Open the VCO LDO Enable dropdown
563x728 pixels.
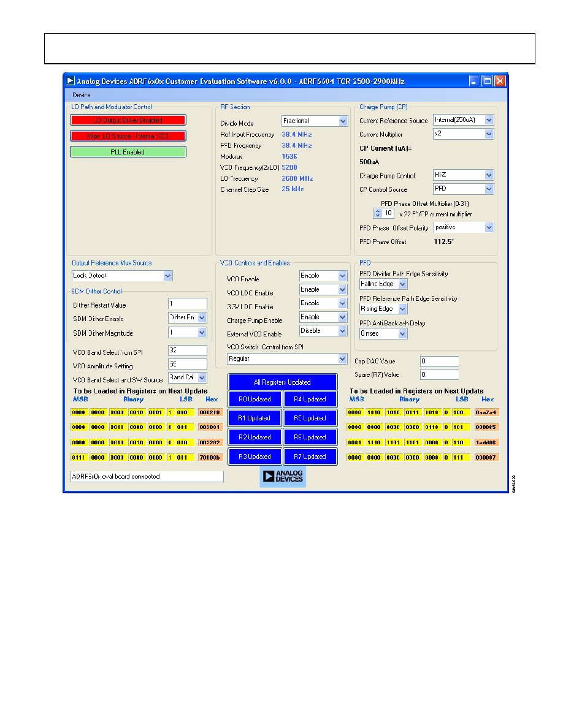point(323,290)
